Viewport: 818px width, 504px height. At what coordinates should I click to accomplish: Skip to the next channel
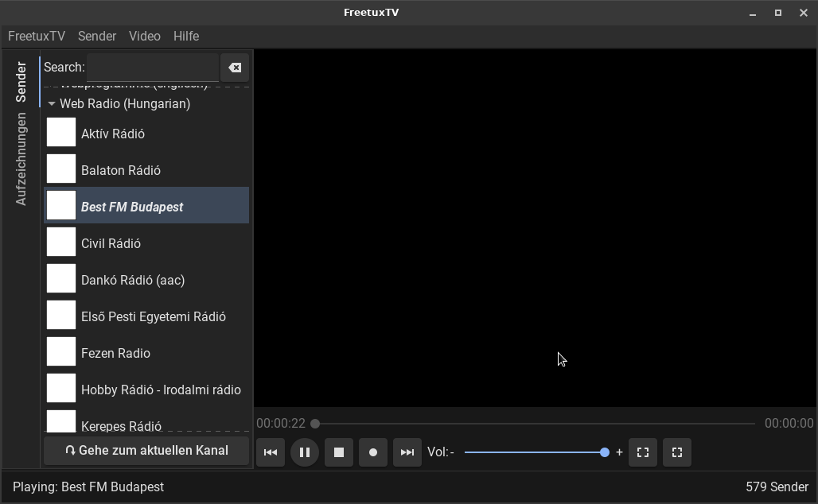(407, 452)
